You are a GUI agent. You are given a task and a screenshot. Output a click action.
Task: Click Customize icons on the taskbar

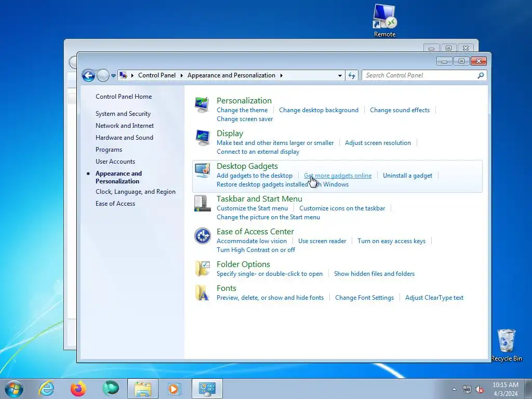coord(342,208)
